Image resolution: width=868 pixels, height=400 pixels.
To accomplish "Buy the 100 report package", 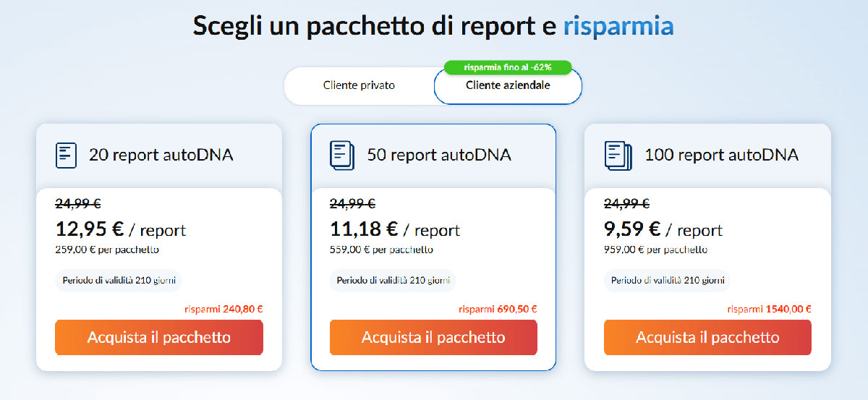I will point(707,337).
